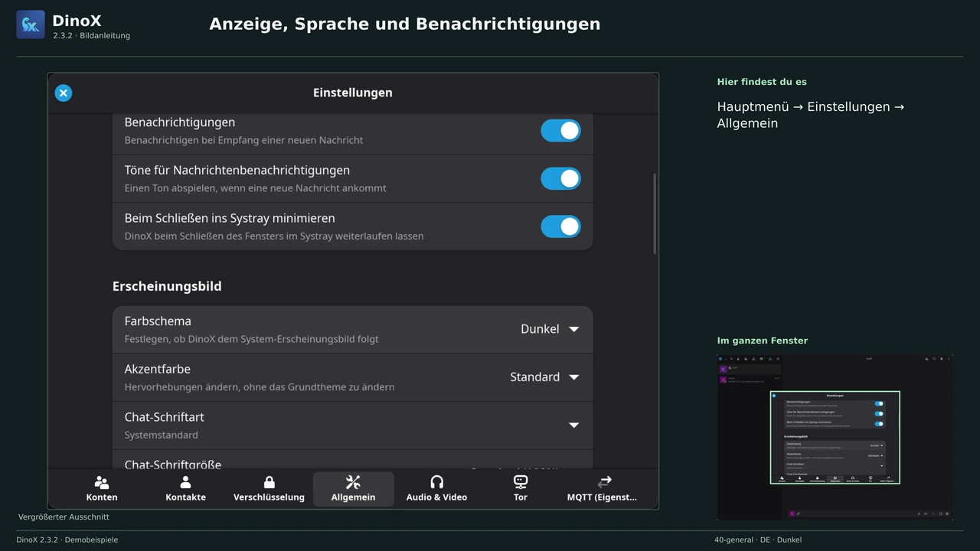Open the Konten people icon tab
Image resolution: width=980 pixels, height=551 pixels.
coord(102,489)
